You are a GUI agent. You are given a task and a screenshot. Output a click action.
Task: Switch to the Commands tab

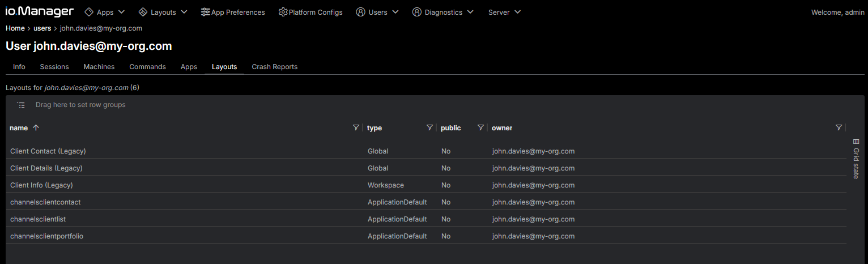tap(148, 67)
